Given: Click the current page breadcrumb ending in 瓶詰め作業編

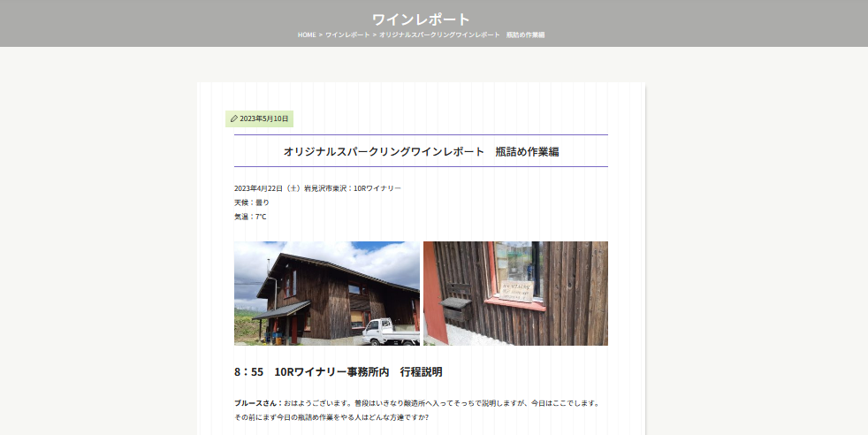Looking at the screenshot, I should [461, 35].
